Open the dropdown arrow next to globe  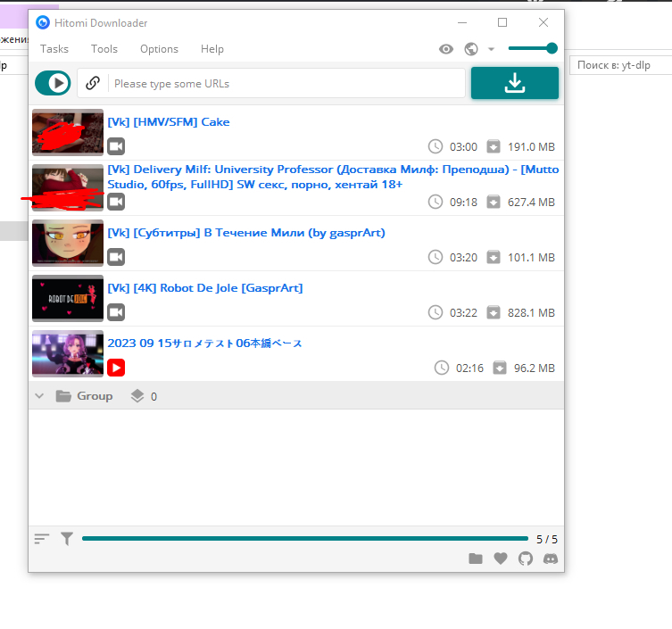(x=491, y=50)
